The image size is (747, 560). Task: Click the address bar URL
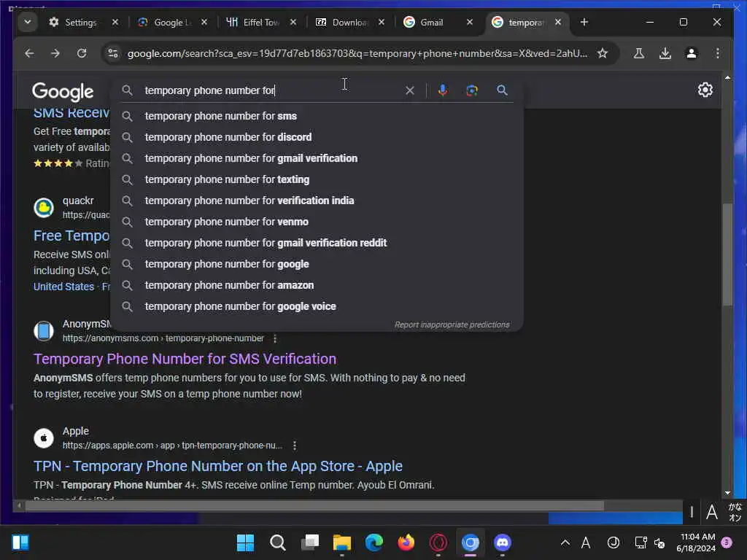357,53
